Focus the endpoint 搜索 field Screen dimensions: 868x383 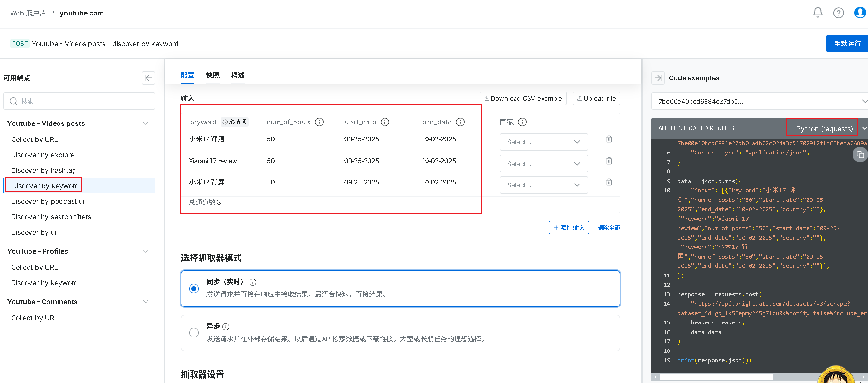pyautogui.click(x=79, y=101)
